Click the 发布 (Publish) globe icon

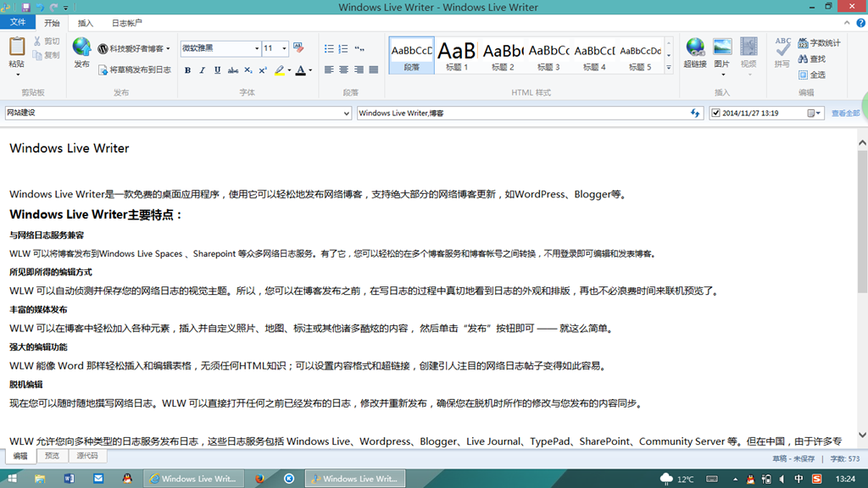[x=81, y=47]
